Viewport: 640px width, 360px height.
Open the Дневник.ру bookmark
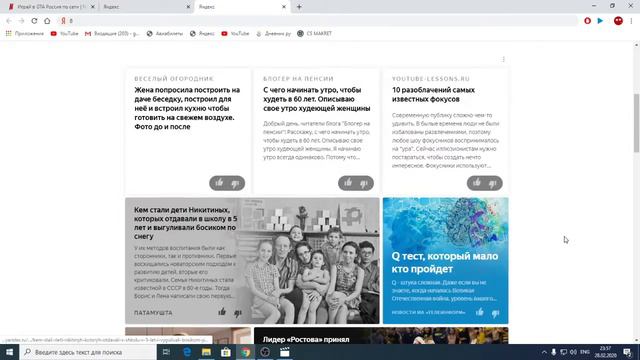[273, 33]
